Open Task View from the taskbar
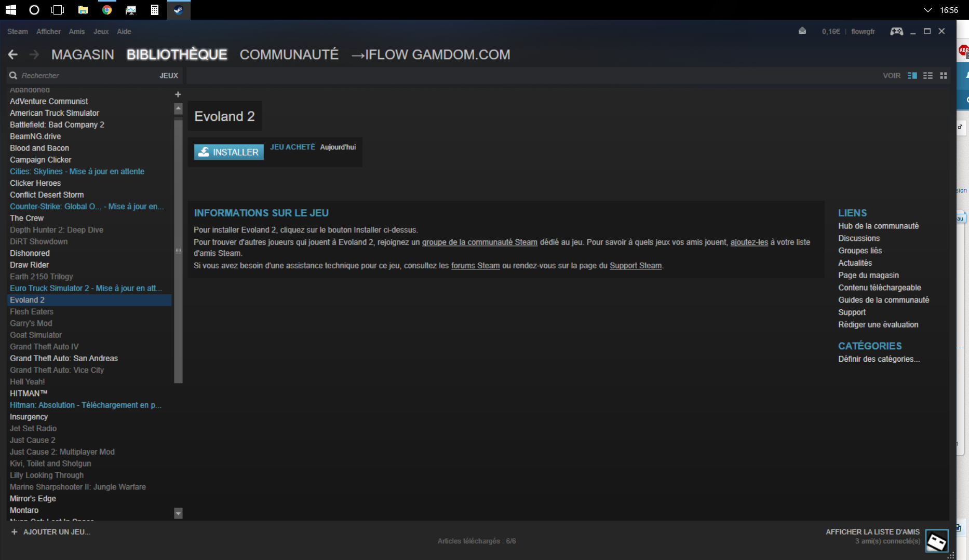The height and width of the screenshot is (560, 969). click(58, 10)
